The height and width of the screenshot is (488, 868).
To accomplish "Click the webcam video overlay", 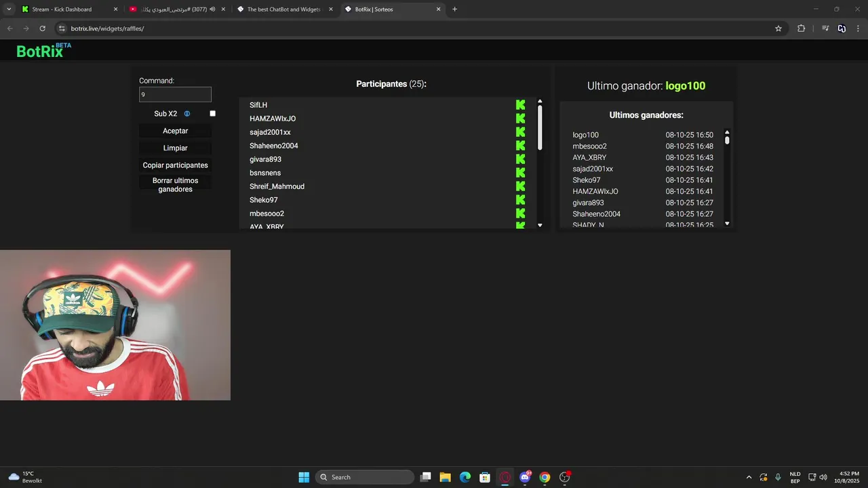I will [x=115, y=325].
